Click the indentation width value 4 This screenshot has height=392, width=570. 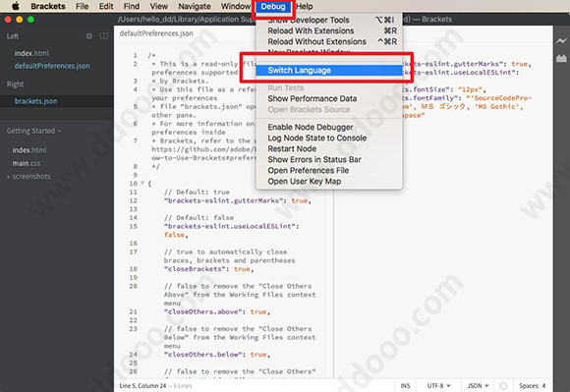click(543, 385)
